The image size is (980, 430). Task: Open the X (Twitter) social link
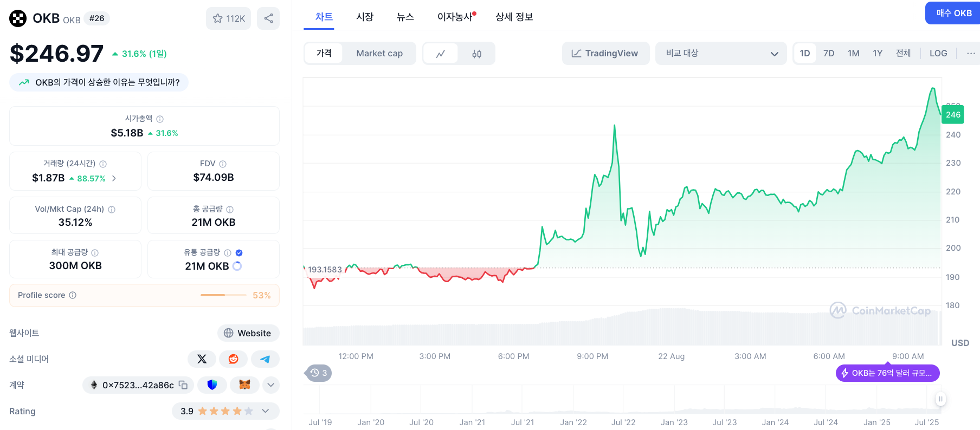click(202, 359)
